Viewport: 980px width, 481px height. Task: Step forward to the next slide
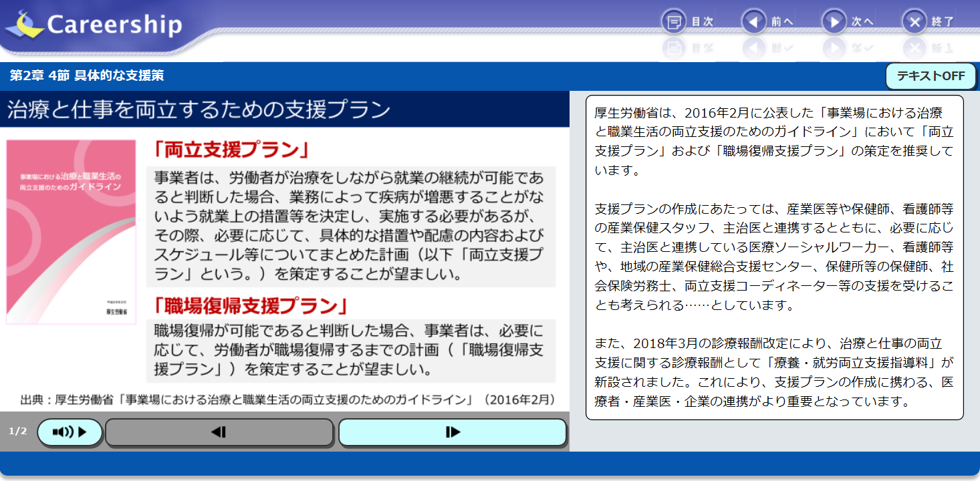tap(453, 432)
